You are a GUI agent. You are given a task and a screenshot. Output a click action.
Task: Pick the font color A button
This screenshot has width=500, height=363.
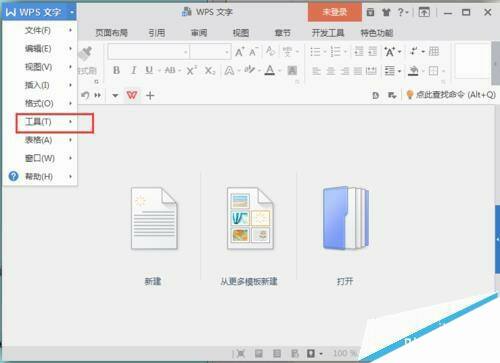[x=269, y=70]
